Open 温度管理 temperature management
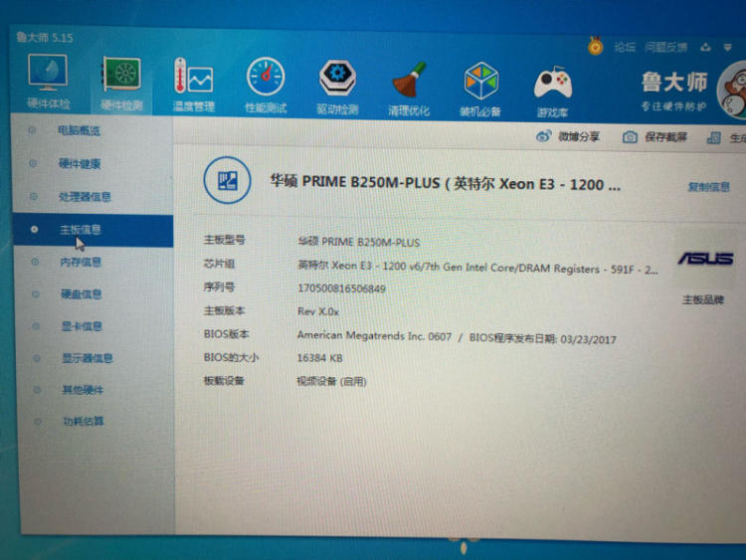The width and height of the screenshot is (746, 560). click(x=194, y=86)
